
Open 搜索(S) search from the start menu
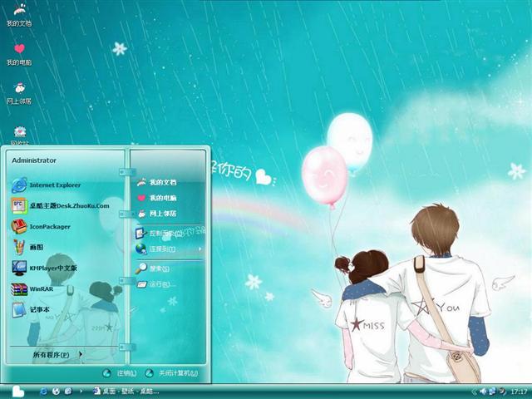pyautogui.click(x=152, y=268)
